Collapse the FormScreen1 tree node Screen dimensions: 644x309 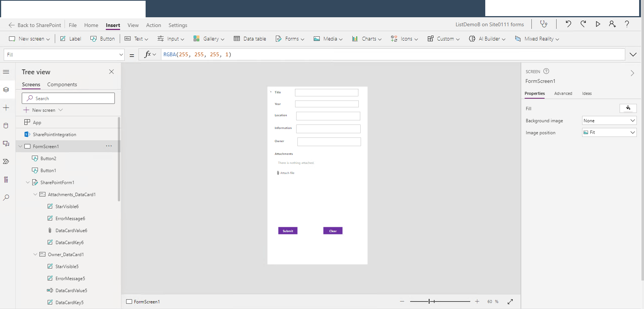(20, 146)
